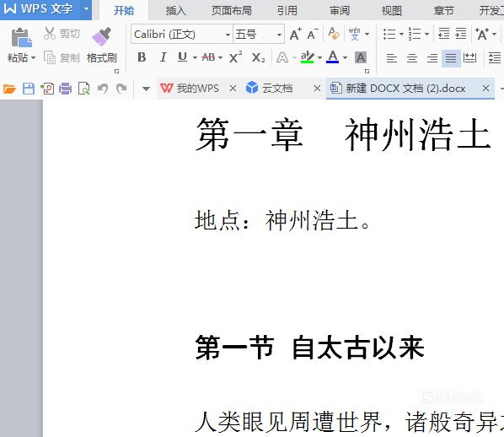Open the 页面布局 ribbon tab
The width and height of the screenshot is (504, 437).
tap(232, 11)
